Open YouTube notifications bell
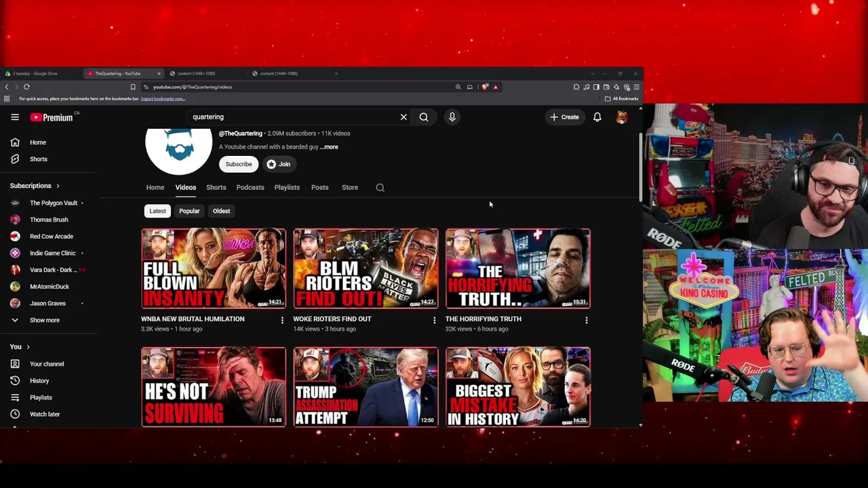 point(597,117)
